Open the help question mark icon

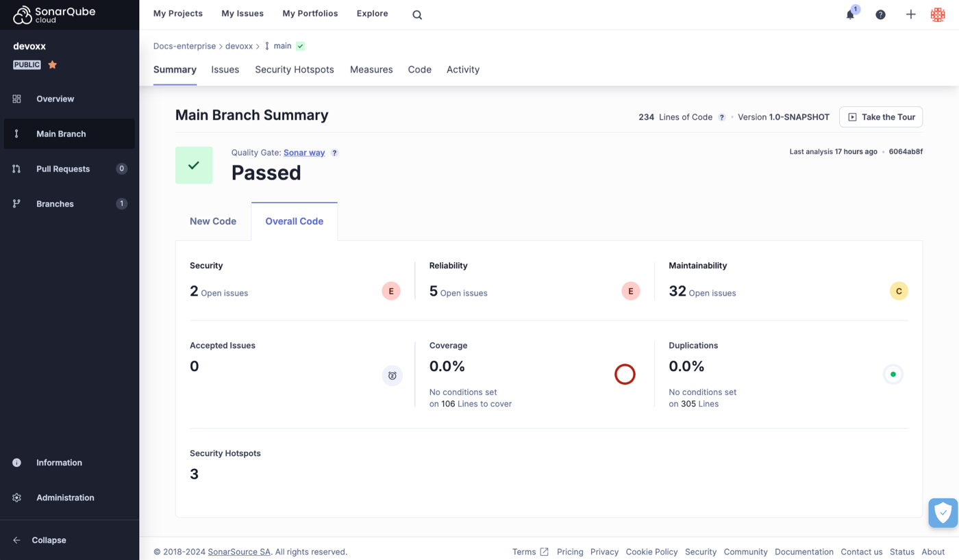tap(880, 14)
